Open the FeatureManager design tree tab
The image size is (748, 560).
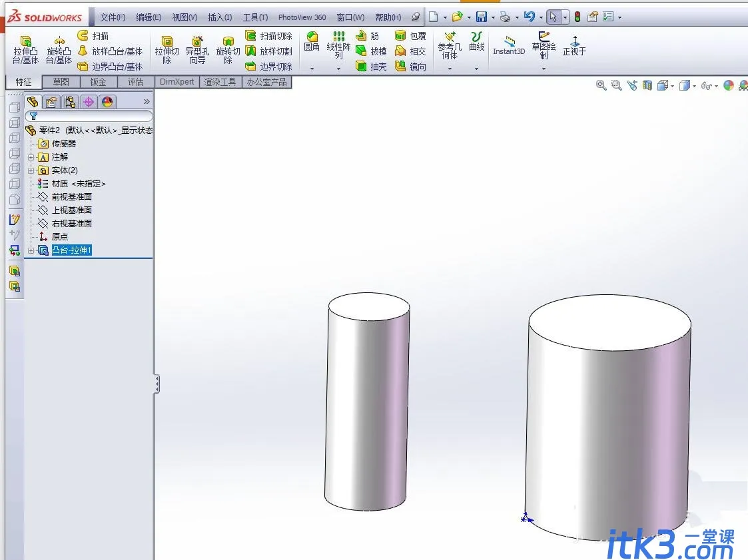[x=33, y=102]
